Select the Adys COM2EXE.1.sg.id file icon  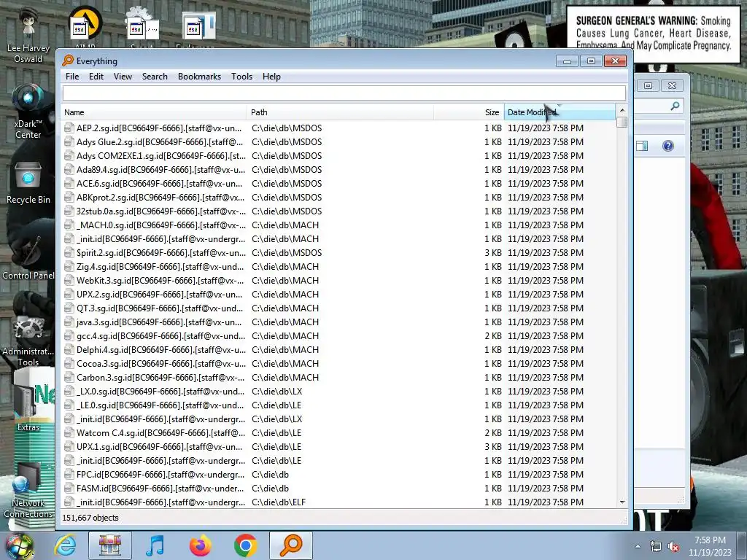coord(69,156)
